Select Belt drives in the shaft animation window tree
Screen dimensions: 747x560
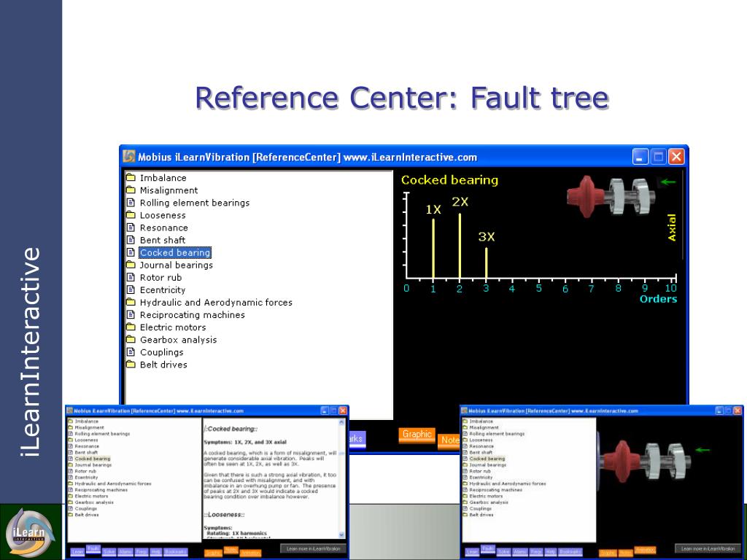click(x=481, y=514)
